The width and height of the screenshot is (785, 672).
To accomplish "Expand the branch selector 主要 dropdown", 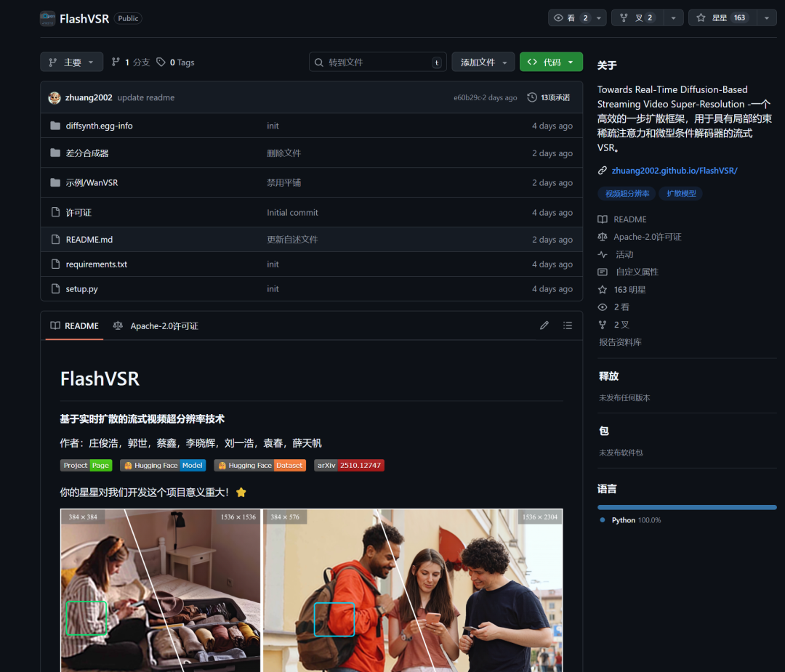I will tap(71, 62).
